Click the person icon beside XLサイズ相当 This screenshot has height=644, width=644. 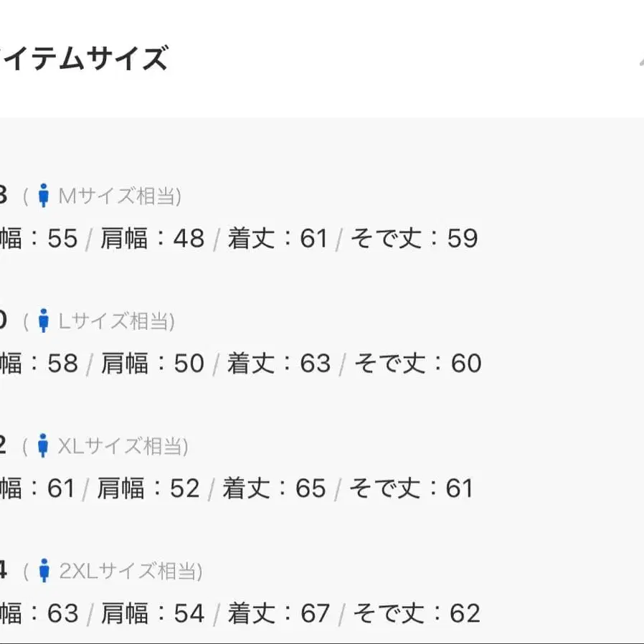click(43, 445)
